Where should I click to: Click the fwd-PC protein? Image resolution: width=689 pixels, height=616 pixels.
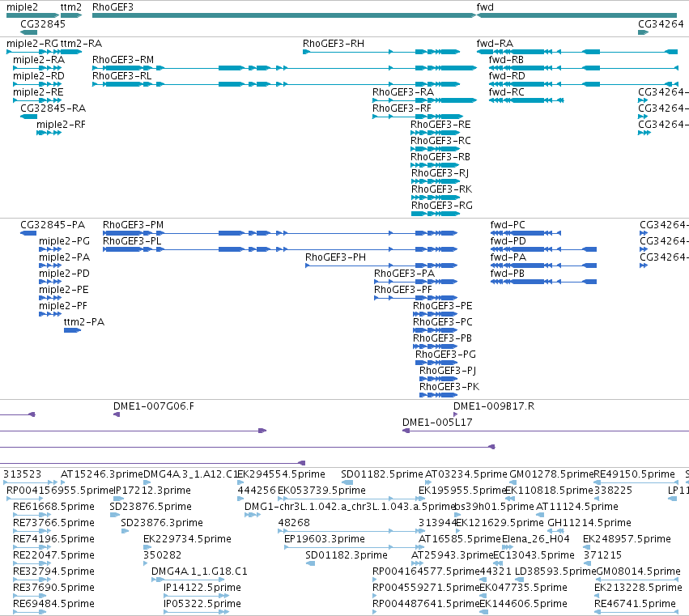pos(525,233)
